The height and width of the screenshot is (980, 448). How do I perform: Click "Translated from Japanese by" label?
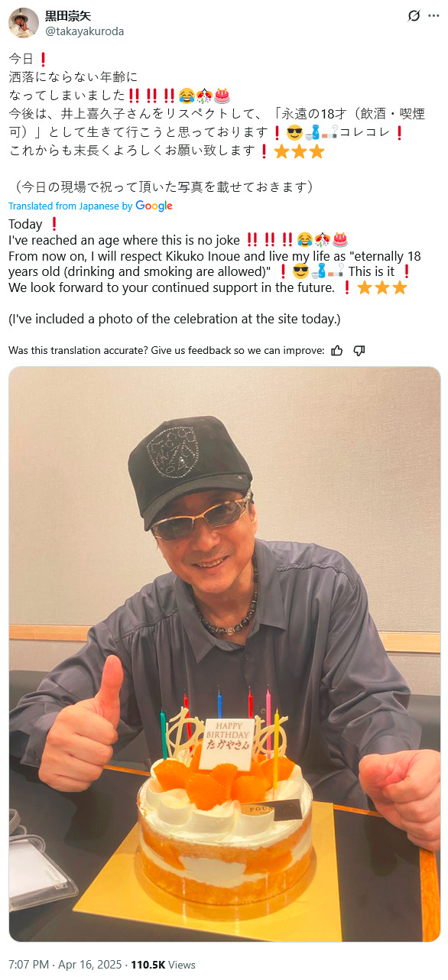point(70,206)
